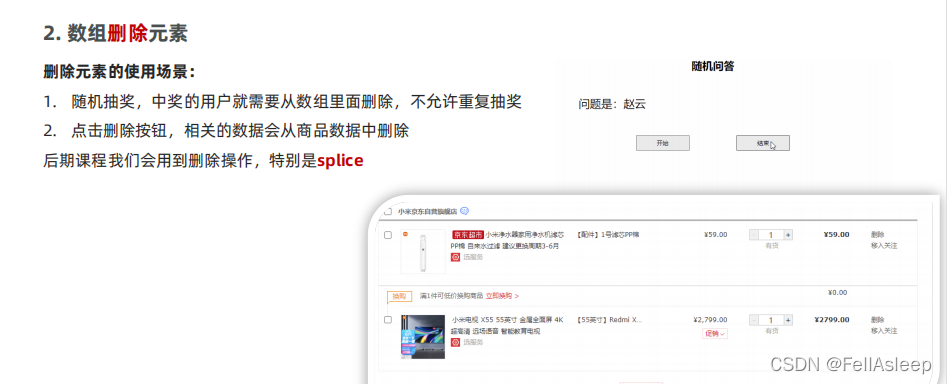The height and width of the screenshot is (384, 947).
Task: Click the 京东超市 red tag on the water filter
Action: [x=468, y=235]
